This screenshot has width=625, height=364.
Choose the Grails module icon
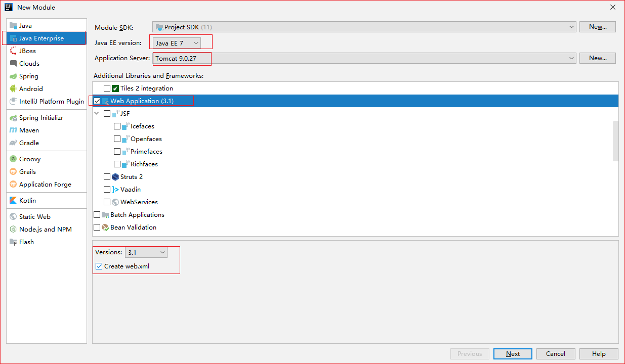click(x=14, y=172)
